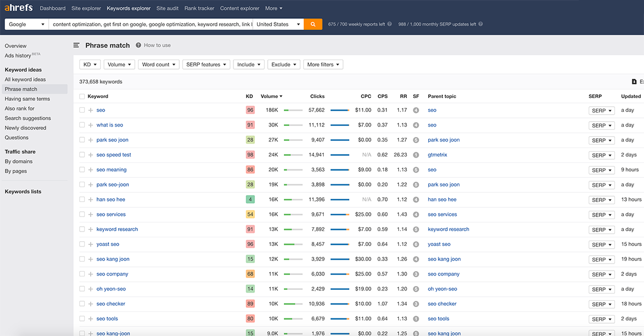This screenshot has width=644, height=336.
Task: Switch to the 'Questions' report in the sidebar
Action: click(x=16, y=137)
